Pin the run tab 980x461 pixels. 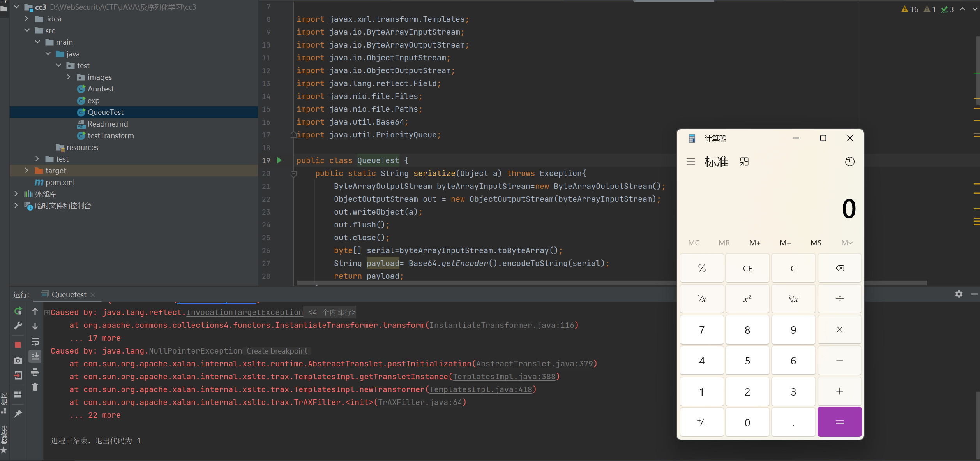click(x=18, y=413)
